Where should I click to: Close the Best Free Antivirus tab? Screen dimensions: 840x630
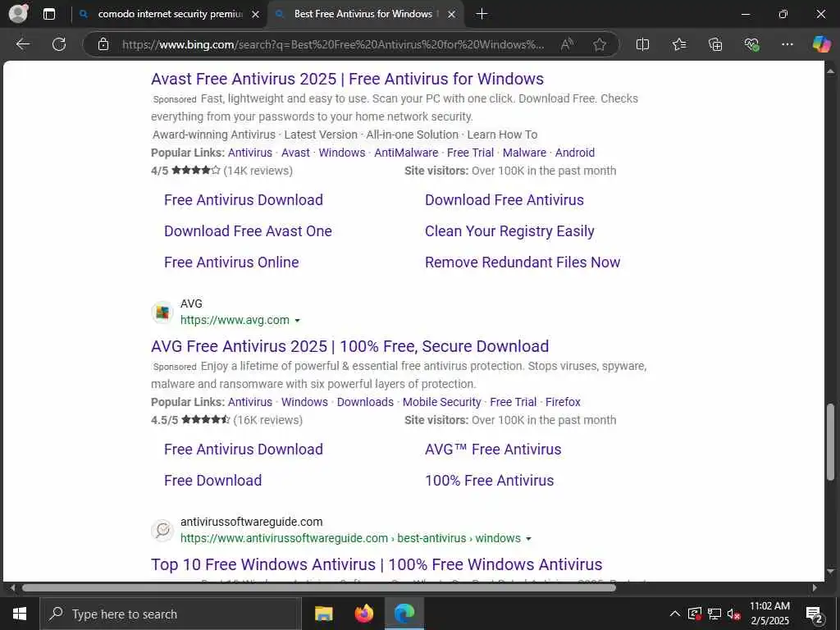pos(452,15)
